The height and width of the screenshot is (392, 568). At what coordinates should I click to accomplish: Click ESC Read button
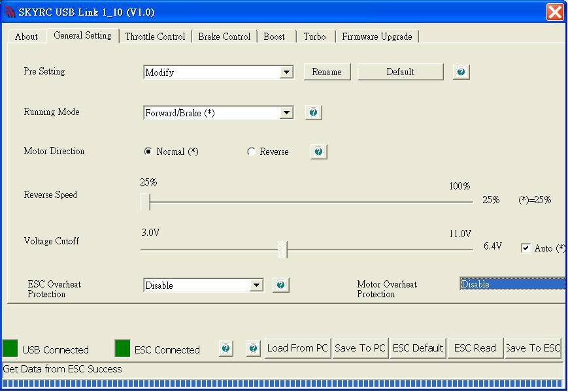pyautogui.click(x=475, y=348)
